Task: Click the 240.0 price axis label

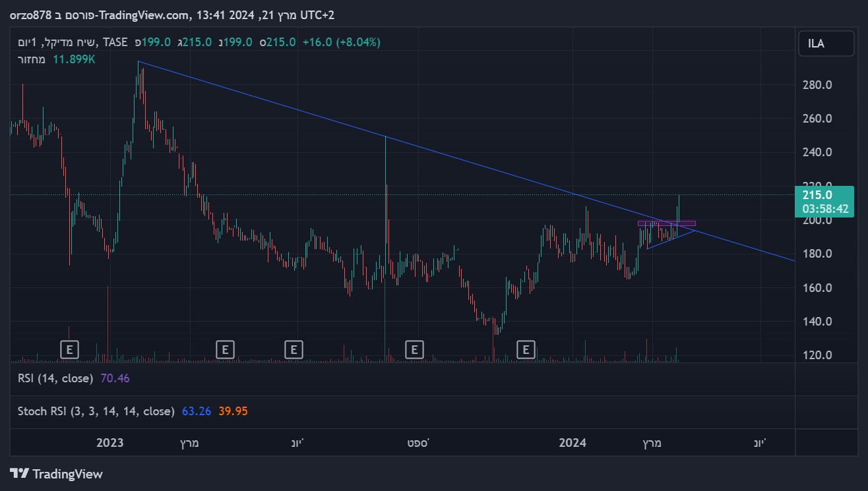Action: pos(817,152)
